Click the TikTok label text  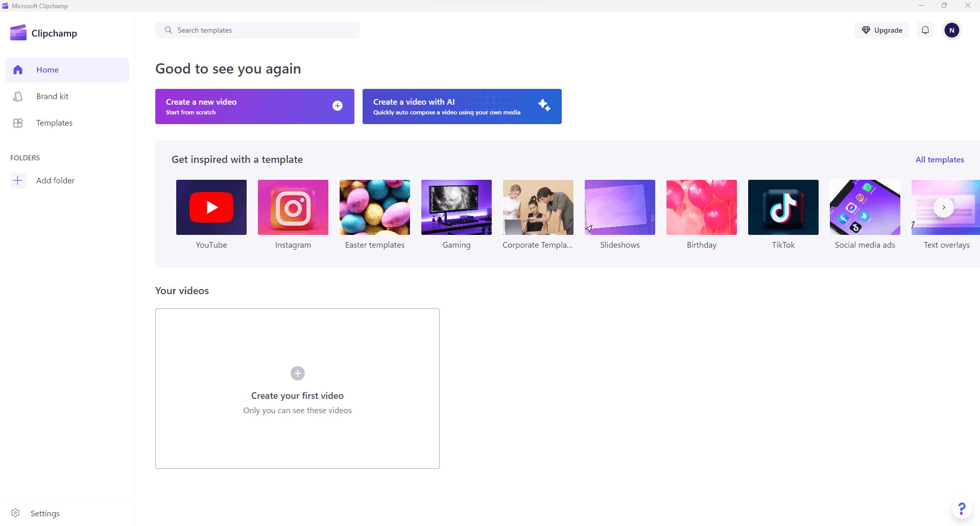783,245
